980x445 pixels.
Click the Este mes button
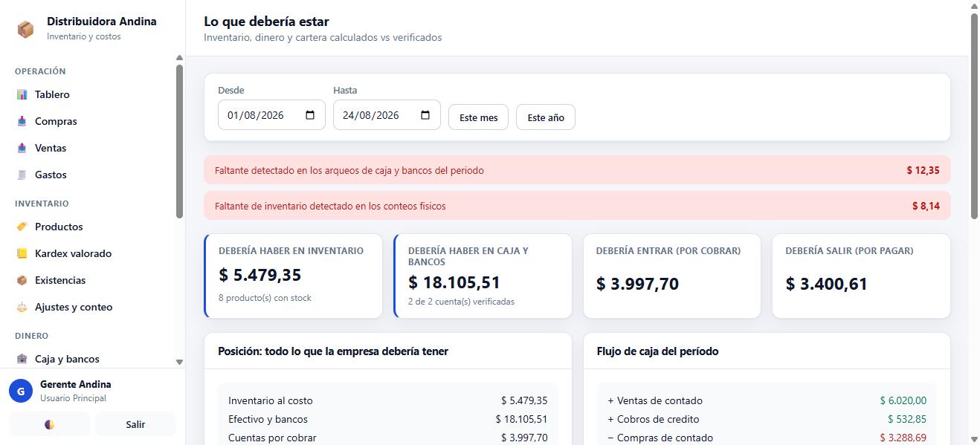tap(479, 117)
